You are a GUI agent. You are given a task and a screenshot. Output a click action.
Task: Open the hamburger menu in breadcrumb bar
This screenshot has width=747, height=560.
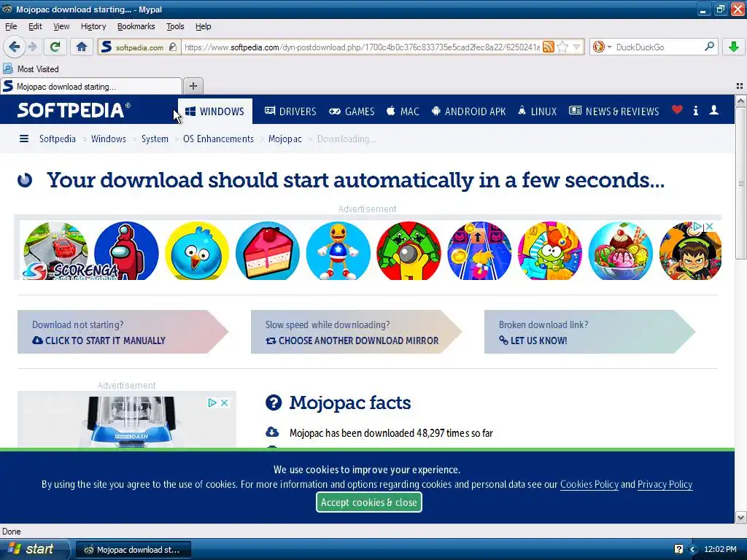24,139
